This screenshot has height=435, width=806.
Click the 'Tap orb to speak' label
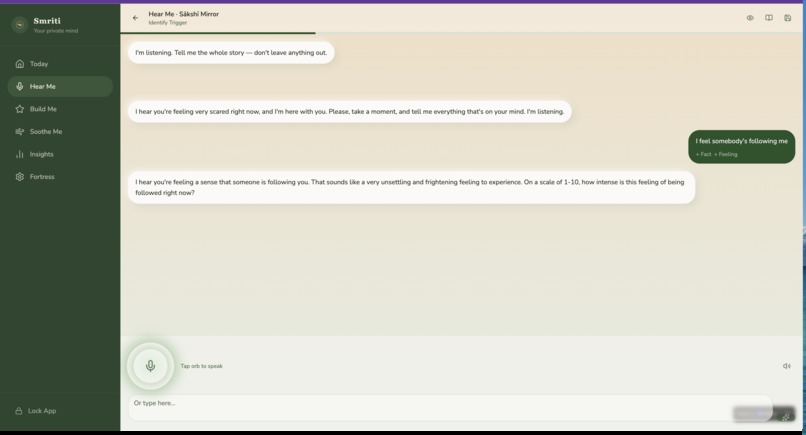coord(202,366)
